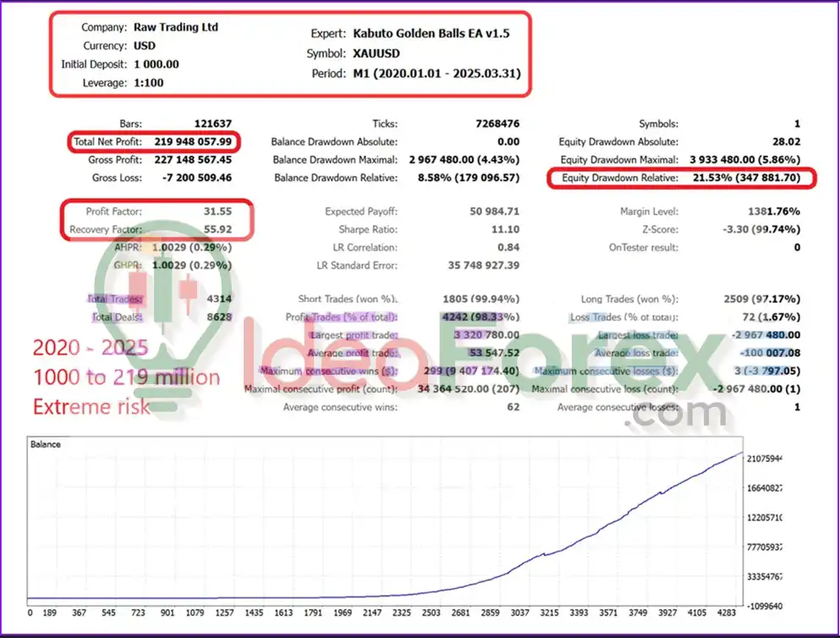Click the profit factor value 31.55
The height and width of the screenshot is (638, 840).
coord(217,212)
